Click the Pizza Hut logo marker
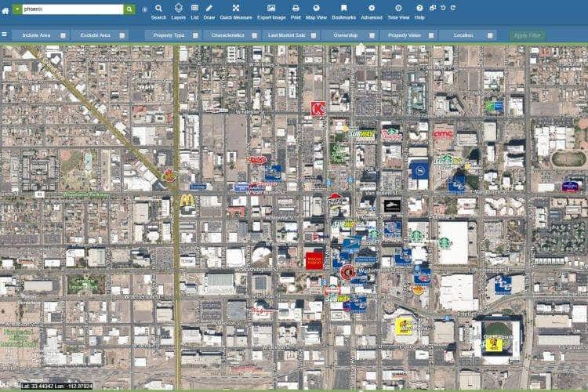The image size is (588, 392). point(335,199)
